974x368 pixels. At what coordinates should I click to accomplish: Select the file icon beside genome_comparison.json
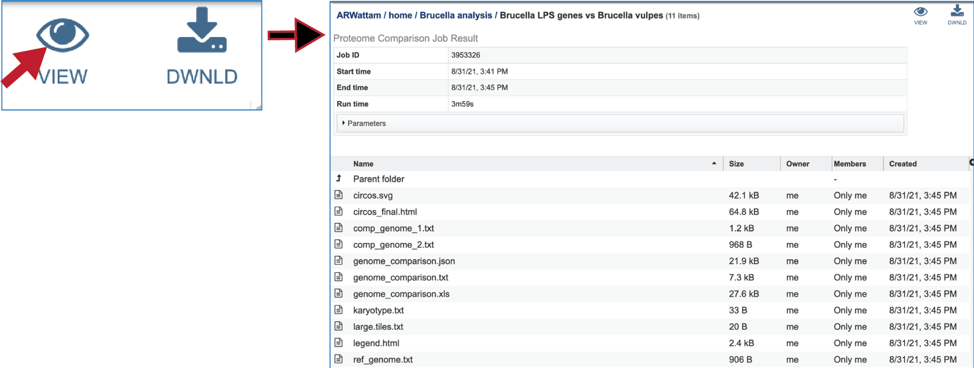click(x=339, y=260)
